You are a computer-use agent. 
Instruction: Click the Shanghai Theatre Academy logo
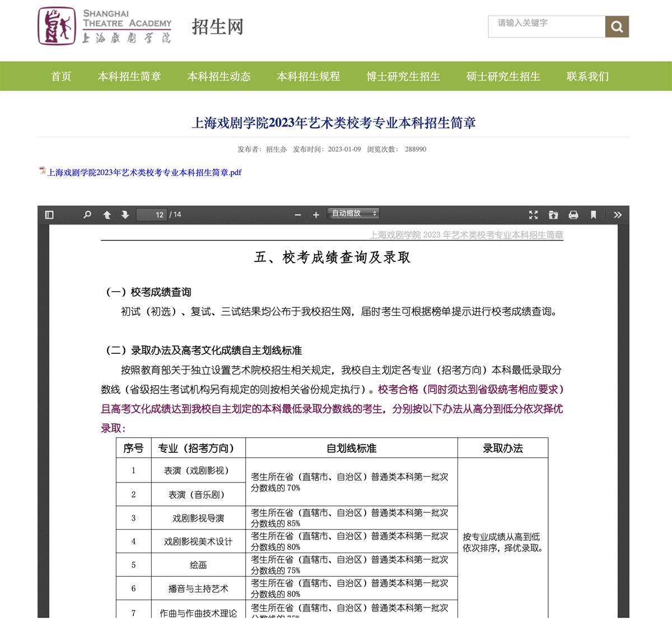tap(105, 26)
